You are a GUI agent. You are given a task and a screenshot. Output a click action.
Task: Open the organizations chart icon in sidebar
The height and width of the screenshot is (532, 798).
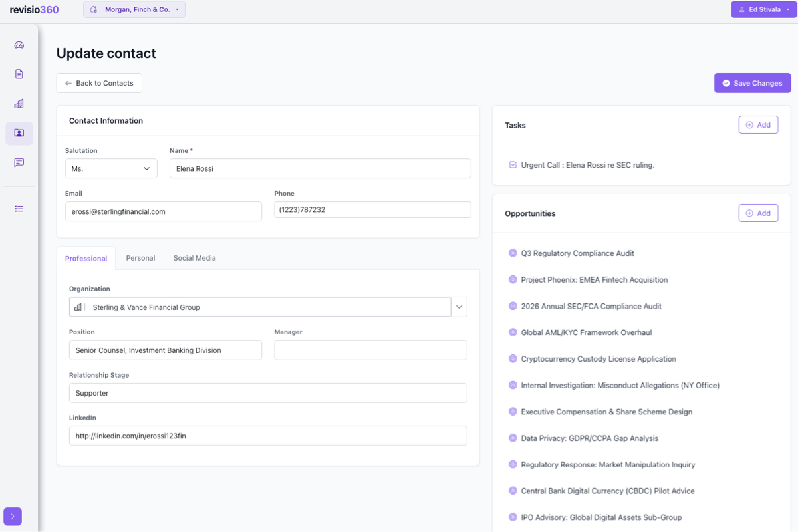pyautogui.click(x=19, y=104)
